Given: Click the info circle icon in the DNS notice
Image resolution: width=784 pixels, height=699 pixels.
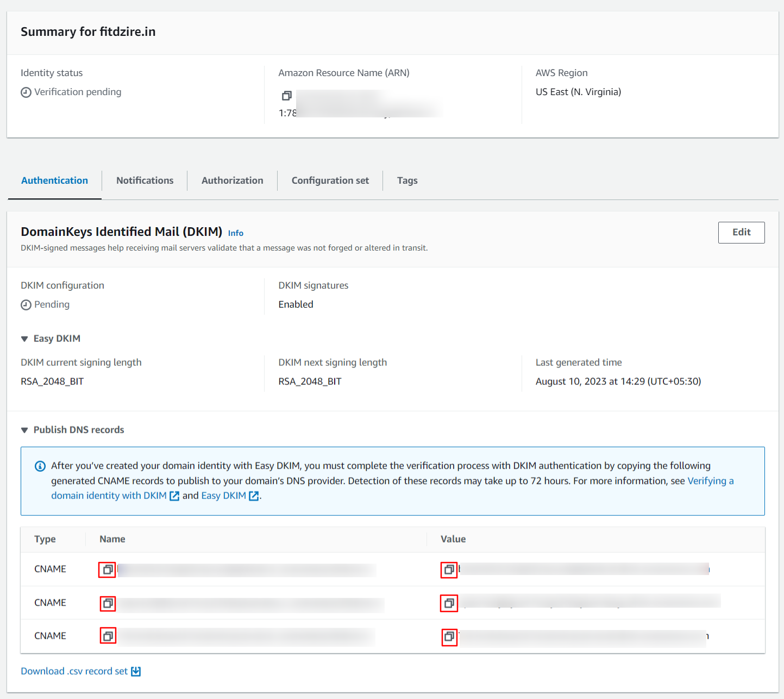Looking at the screenshot, I should pyautogui.click(x=40, y=466).
